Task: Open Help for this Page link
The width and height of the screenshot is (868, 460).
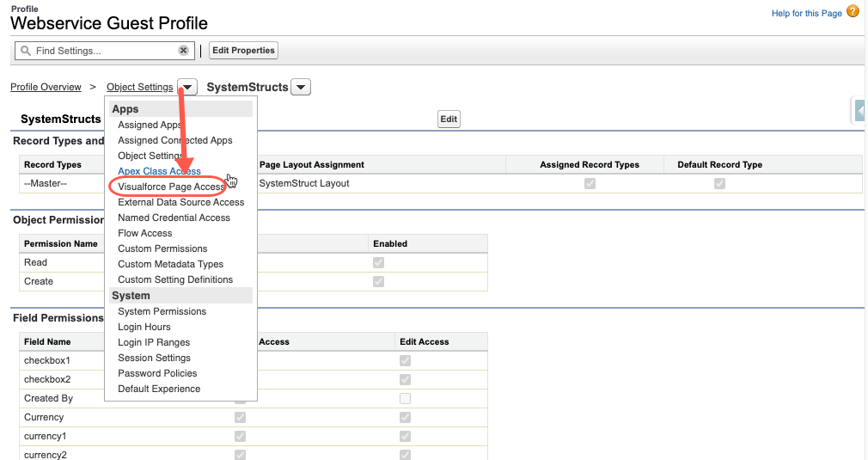Action: click(x=806, y=13)
